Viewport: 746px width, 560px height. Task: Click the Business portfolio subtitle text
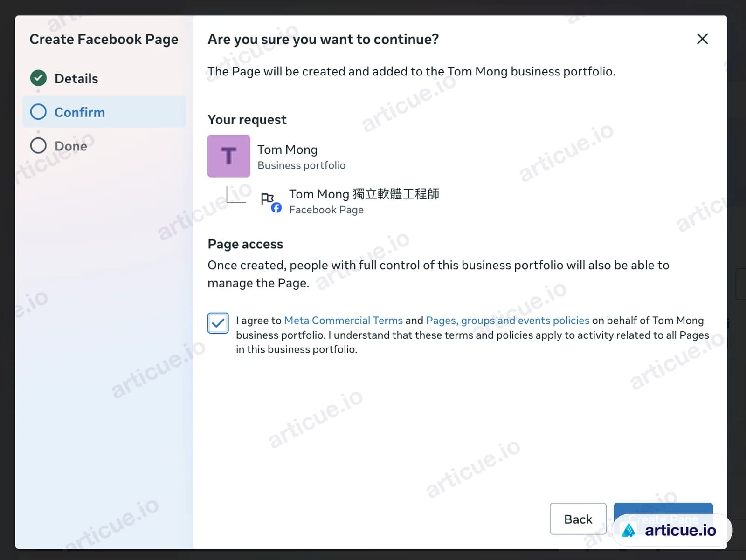click(x=301, y=165)
